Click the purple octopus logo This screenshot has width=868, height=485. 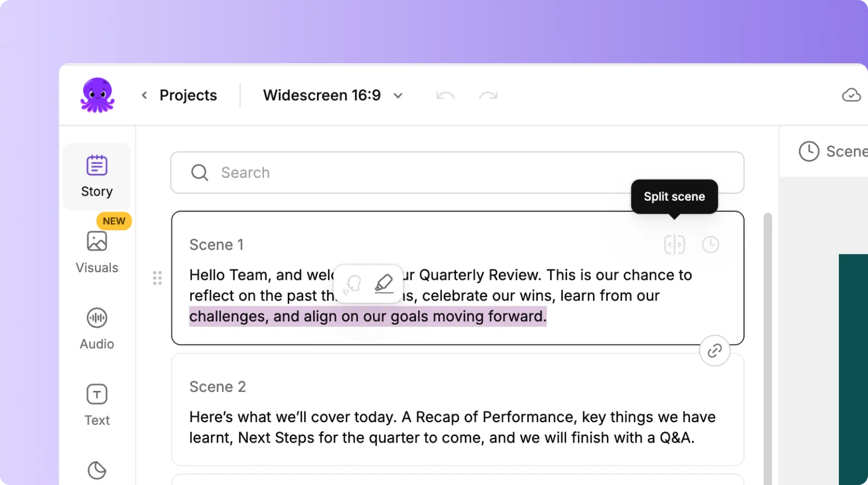(98, 95)
